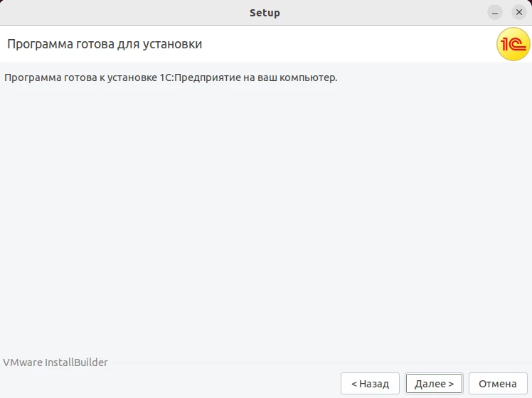
Task: Click the word "InstallBuilder" in the footer
Action: pyautogui.click(x=76, y=362)
